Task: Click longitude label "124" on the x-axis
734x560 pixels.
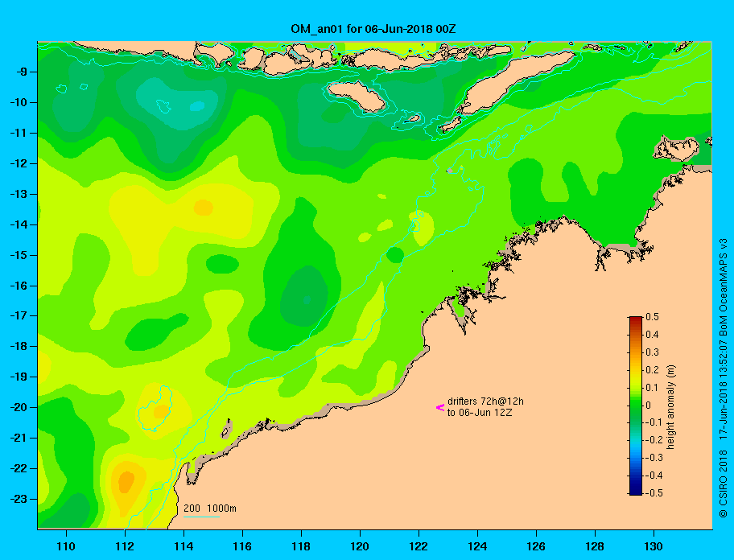Action: (x=477, y=546)
